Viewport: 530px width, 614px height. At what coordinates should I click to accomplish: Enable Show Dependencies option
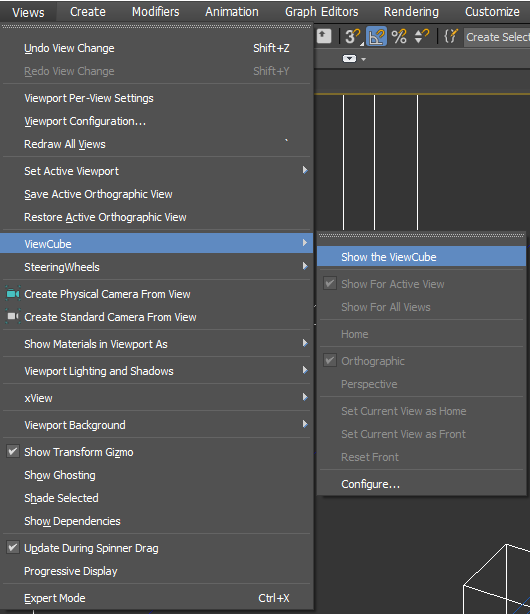tap(157, 521)
